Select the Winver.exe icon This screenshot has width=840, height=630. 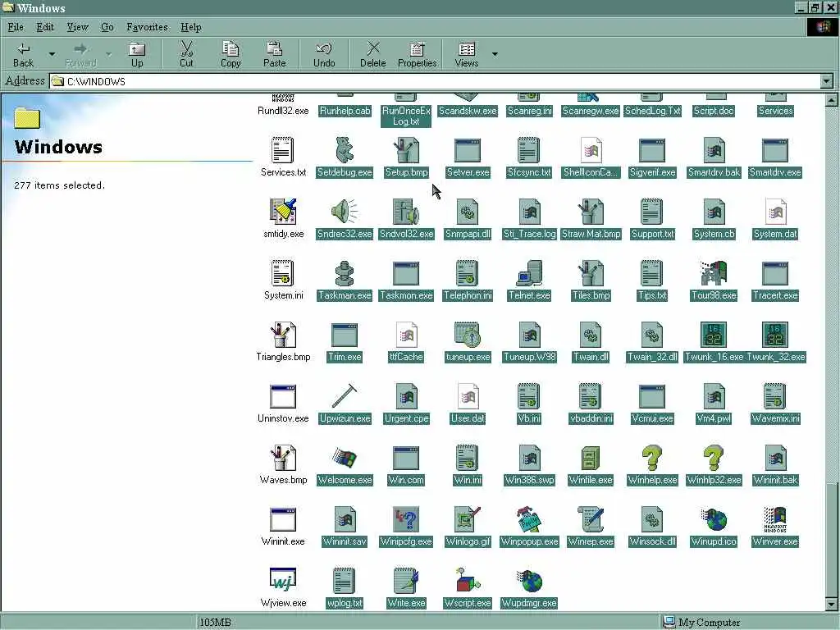point(775,519)
